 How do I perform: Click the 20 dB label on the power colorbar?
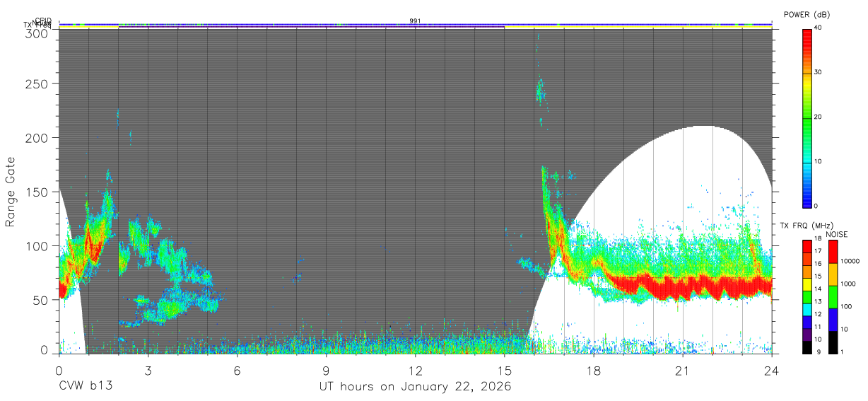pos(819,117)
